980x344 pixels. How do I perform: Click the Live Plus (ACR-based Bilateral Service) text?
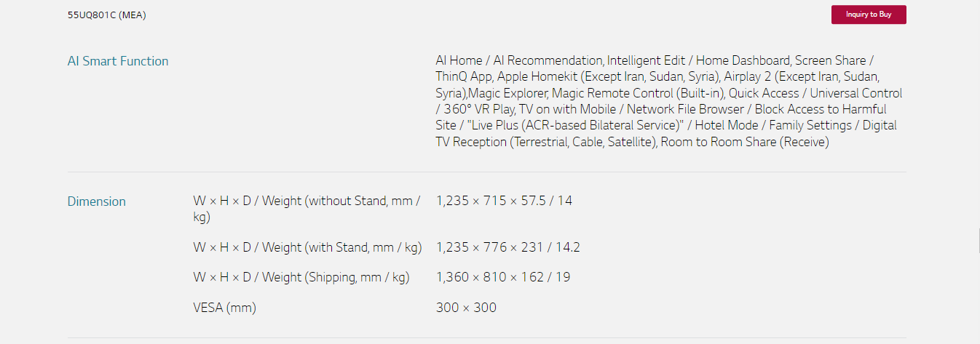coord(578,125)
